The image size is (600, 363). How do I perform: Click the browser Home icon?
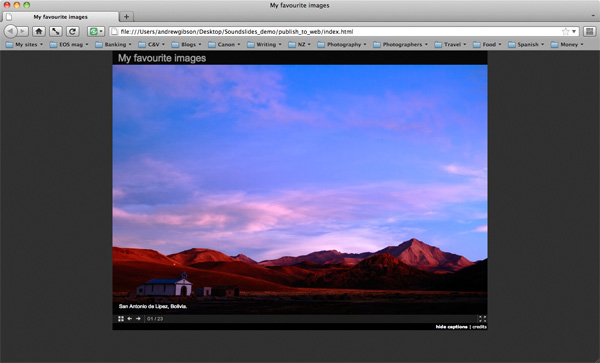tap(39, 31)
